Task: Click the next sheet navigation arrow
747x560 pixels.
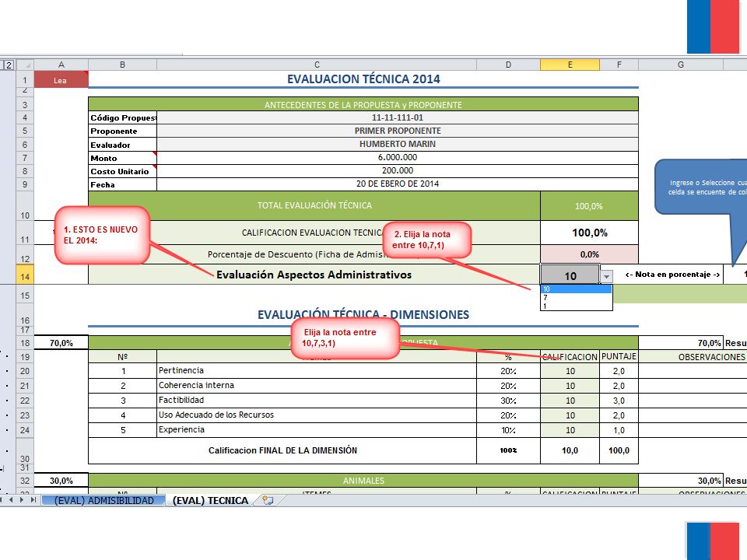Action: pyautogui.click(x=22, y=500)
